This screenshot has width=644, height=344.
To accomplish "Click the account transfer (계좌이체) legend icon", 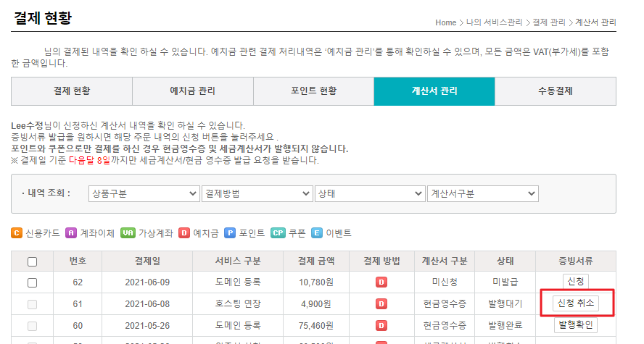I will click(71, 233).
